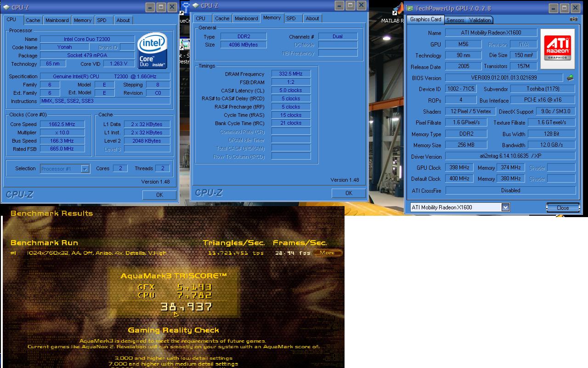
Task: Save BIOS using chip icon beside BIOS Version
Action: (570, 78)
